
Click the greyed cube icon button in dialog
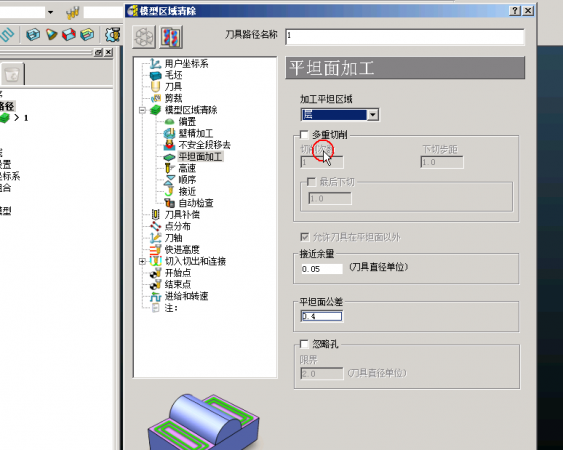144,37
